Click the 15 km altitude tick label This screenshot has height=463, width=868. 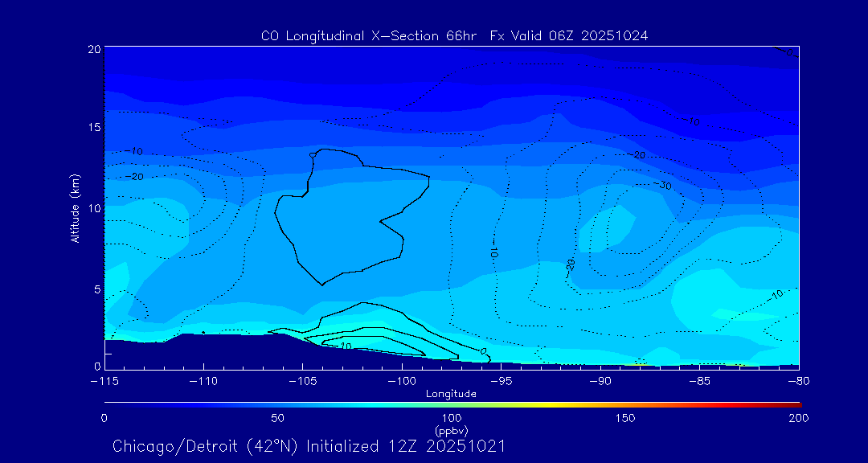(93, 127)
